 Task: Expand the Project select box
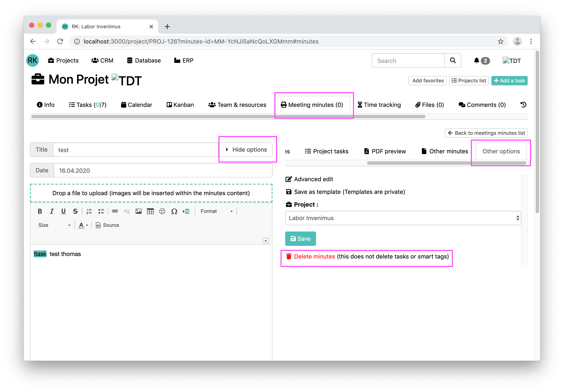tap(403, 218)
